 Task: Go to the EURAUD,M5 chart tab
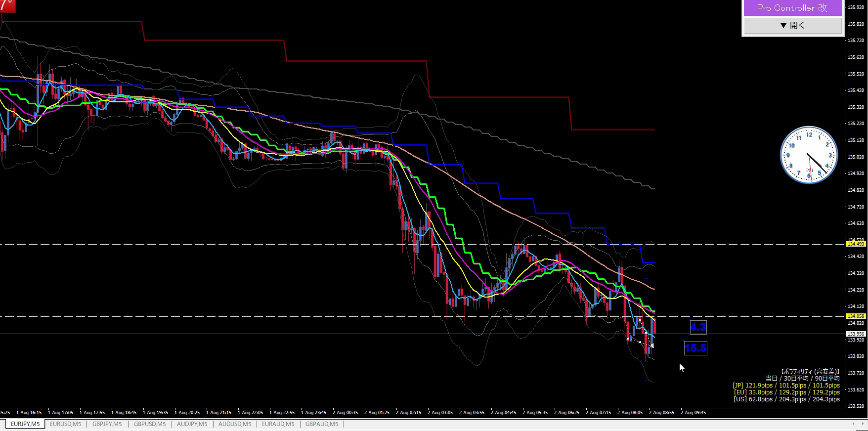[x=278, y=424]
